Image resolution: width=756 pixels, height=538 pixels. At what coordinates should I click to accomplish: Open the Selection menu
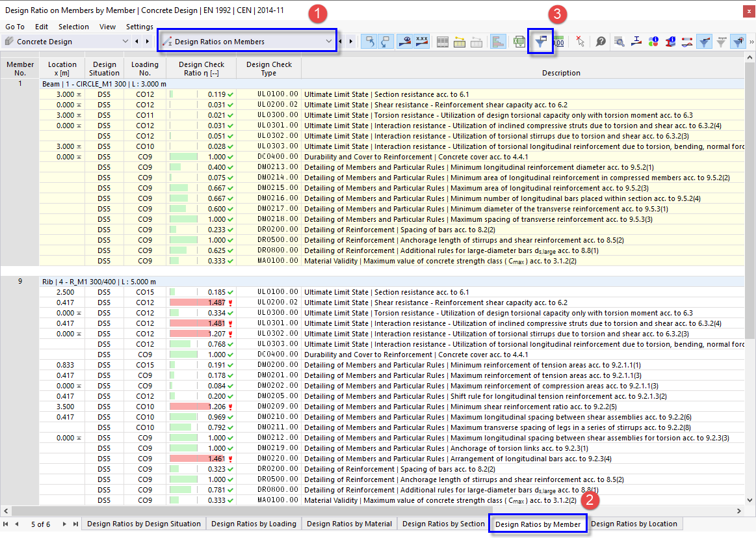click(73, 27)
